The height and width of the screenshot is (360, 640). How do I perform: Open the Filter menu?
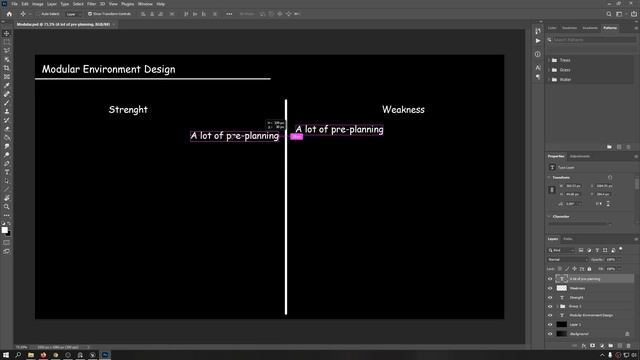pyautogui.click(x=91, y=4)
